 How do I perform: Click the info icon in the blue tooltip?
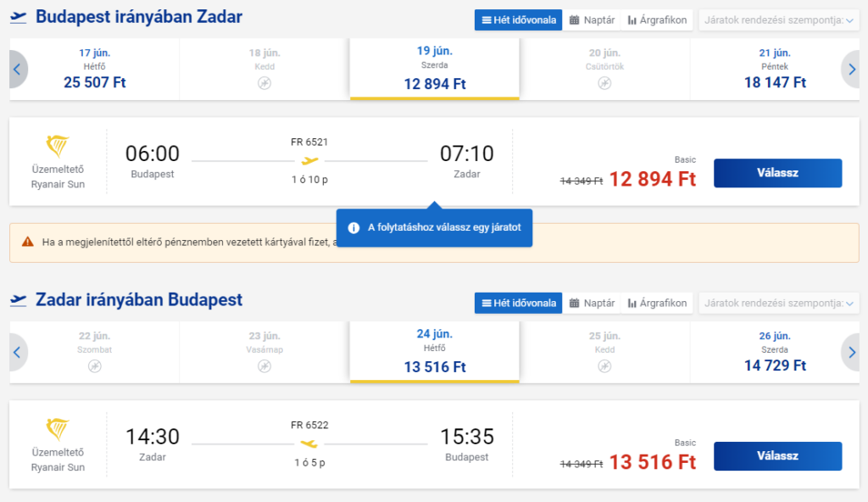click(x=353, y=228)
